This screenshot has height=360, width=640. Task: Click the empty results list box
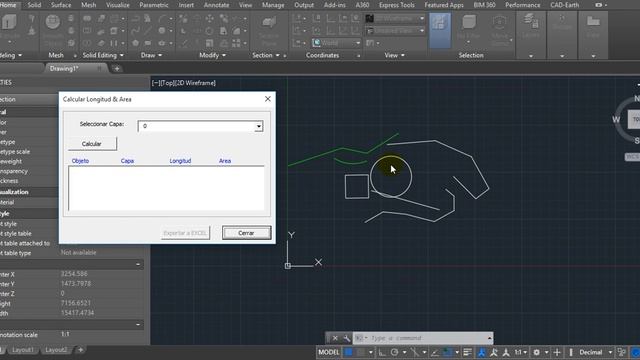tap(166, 188)
